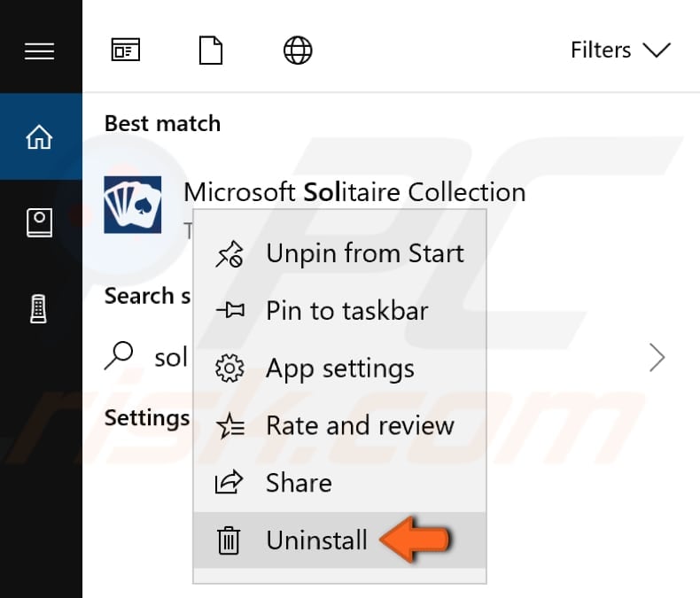Click the Search suggestions heading
Image resolution: width=700 pixels, height=598 pixels.
pos(147,296)
